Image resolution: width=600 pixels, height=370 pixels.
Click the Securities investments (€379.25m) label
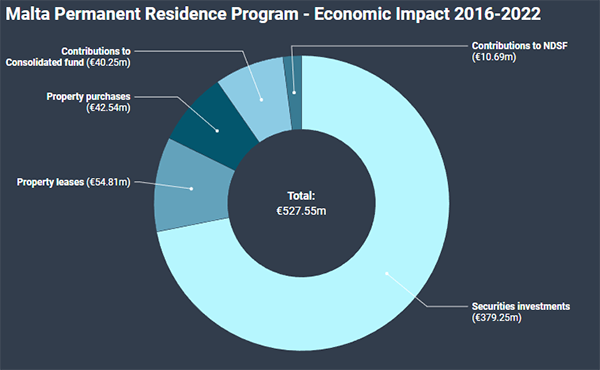click(520, 312)
